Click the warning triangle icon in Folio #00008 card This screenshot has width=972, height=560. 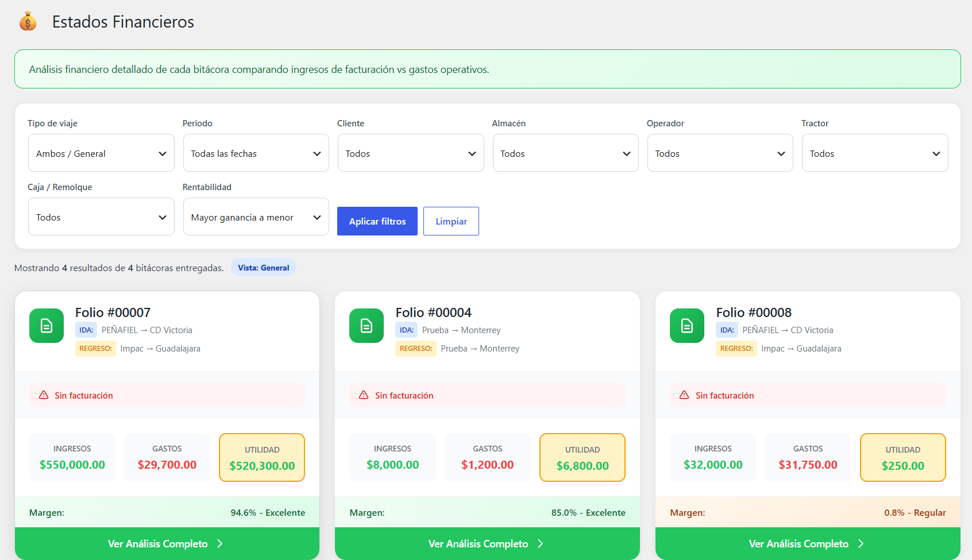[x=684, y=395]
